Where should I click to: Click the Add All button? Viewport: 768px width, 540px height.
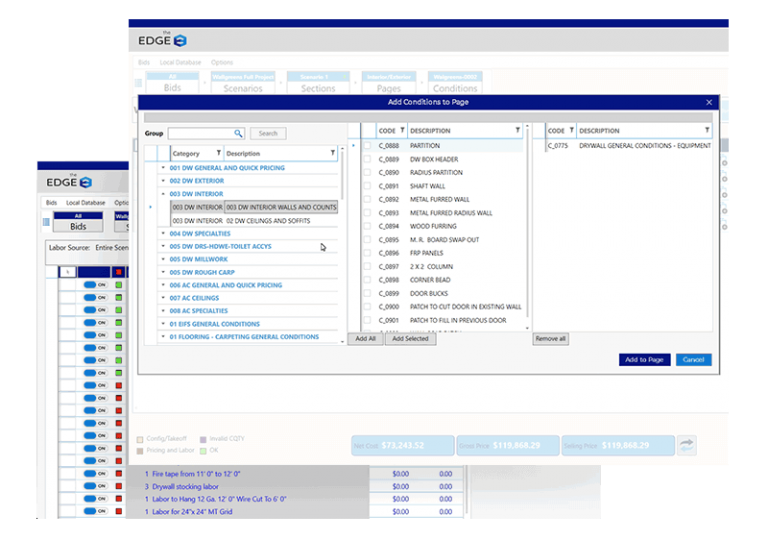pos(365,339)
